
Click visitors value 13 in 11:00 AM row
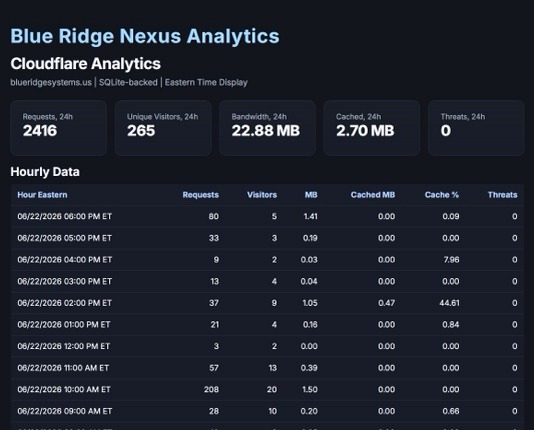272,368
